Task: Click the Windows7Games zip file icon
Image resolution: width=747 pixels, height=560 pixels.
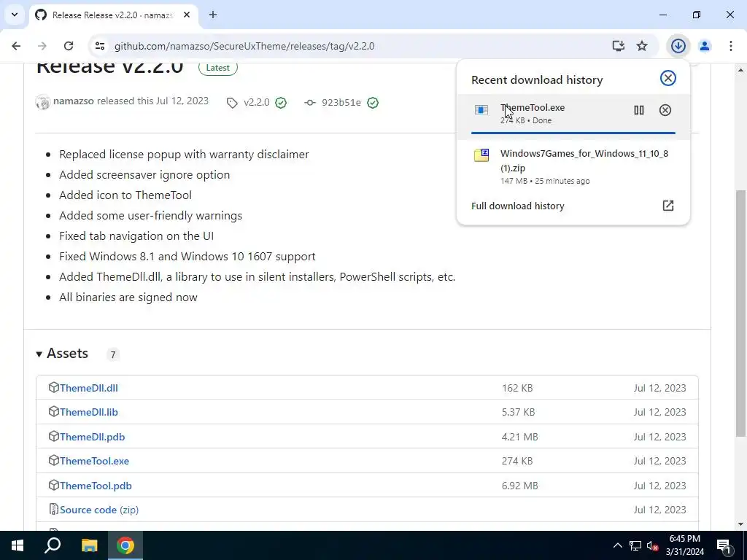Action: pos(481,155)
